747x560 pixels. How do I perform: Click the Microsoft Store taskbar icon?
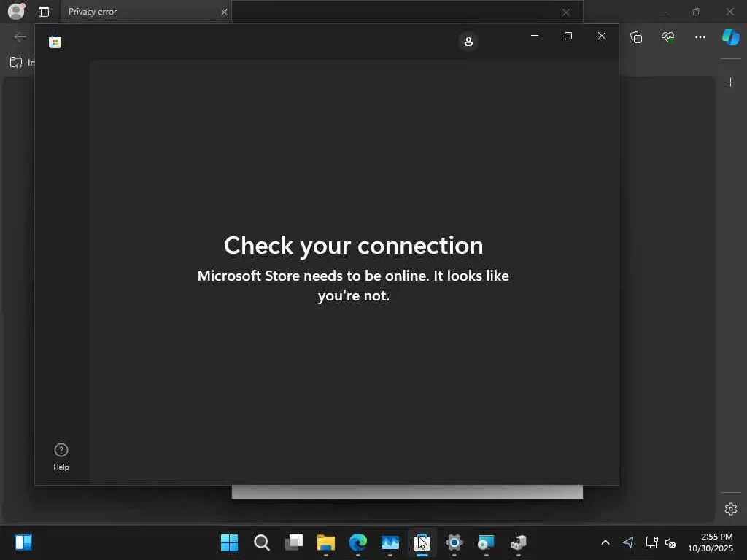pyautogui.click(x=422, y=542)
